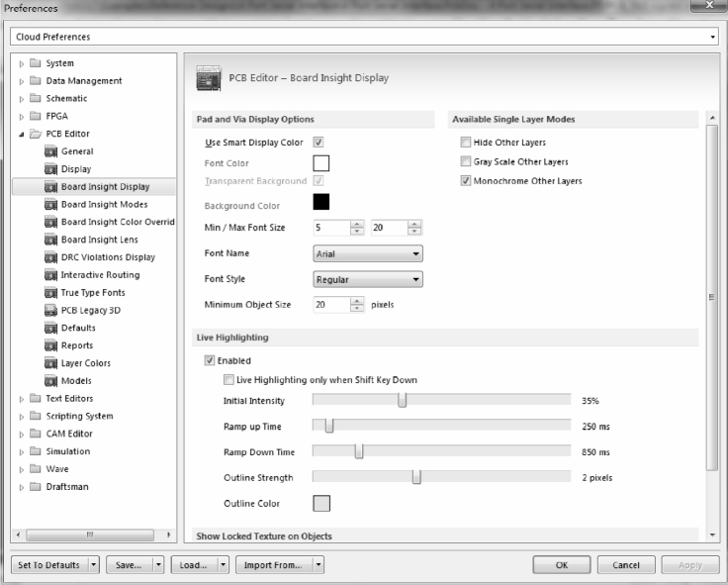Click the Defaults page icon
728x585 pixels.
(x=50, y=328)
